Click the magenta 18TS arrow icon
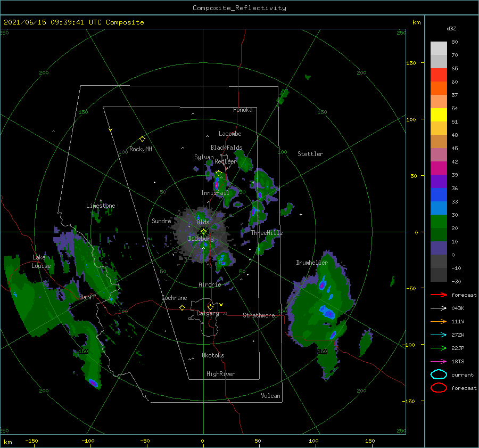Image resolution: width=479 pixels, height=448 pixels. tap(439, 362)
